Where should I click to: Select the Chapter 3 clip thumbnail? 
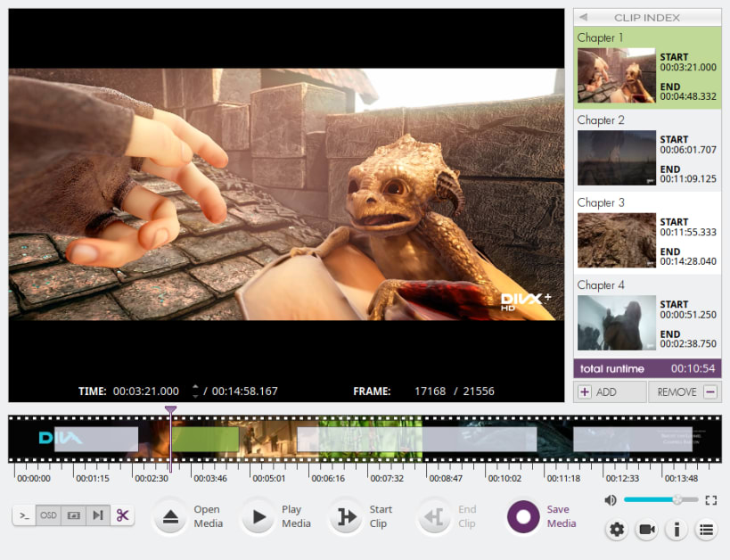tap(617, 241)
